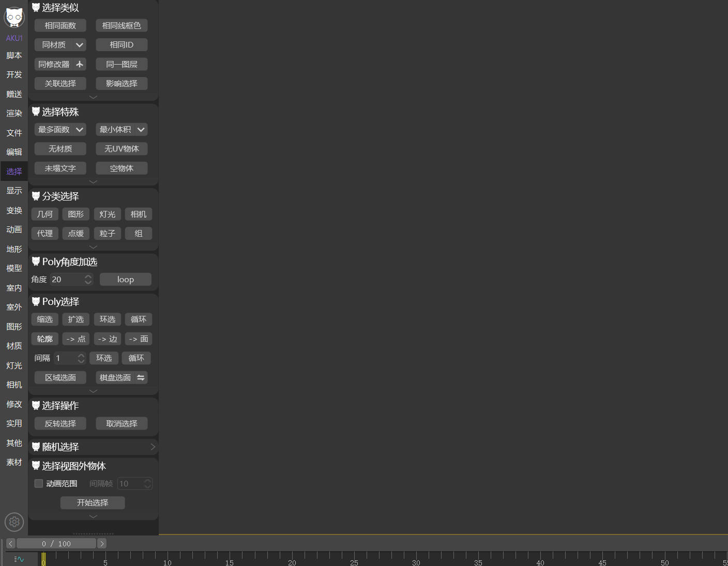Click the loop button

[x=126, y=279]
